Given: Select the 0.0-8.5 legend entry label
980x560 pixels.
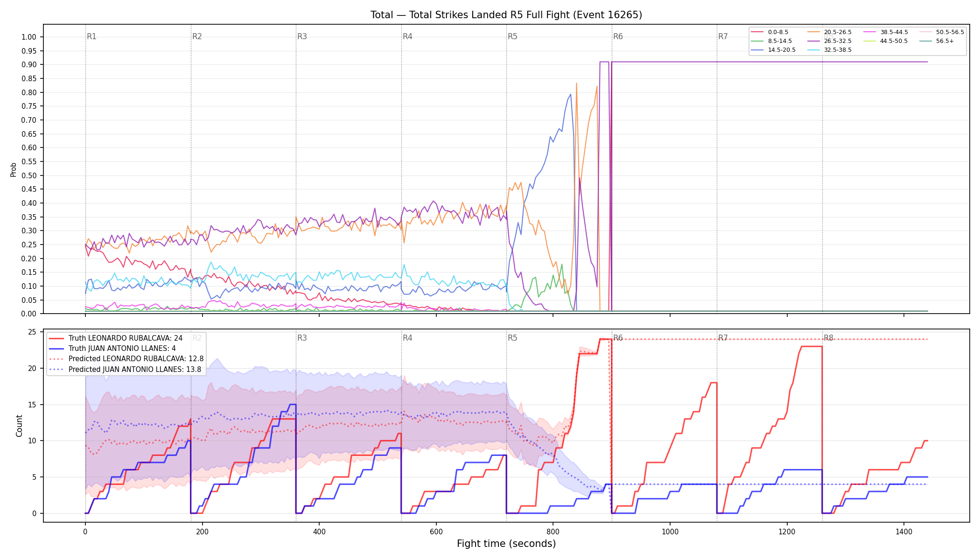Looking at the screenshot, I should [x=778, y=32].
